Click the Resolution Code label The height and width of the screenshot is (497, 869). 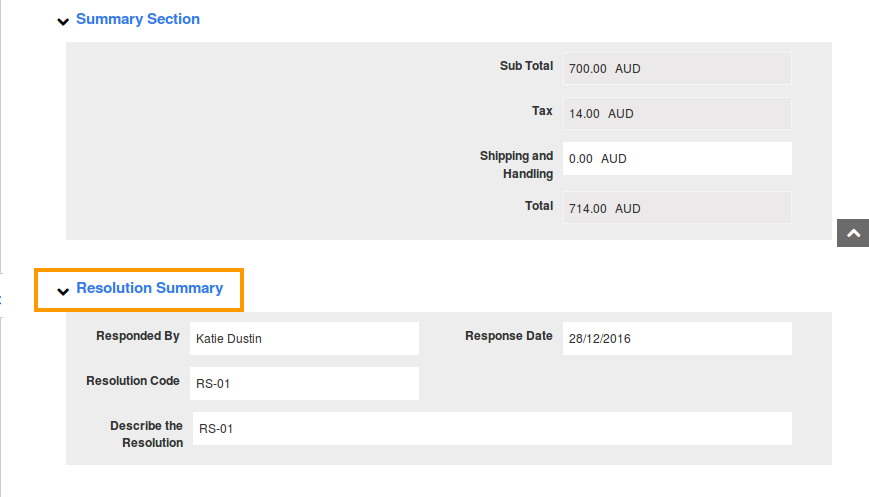[133, 381]
